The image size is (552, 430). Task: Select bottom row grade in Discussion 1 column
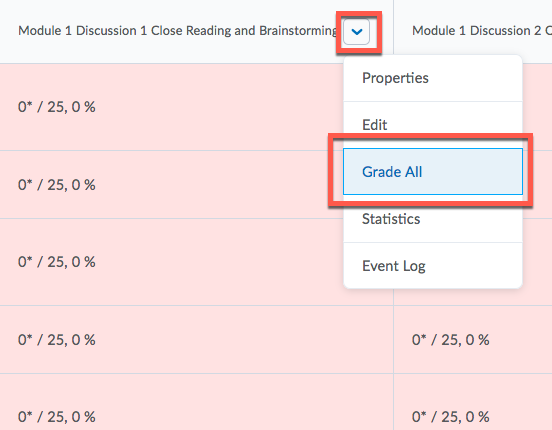(57, 417)
